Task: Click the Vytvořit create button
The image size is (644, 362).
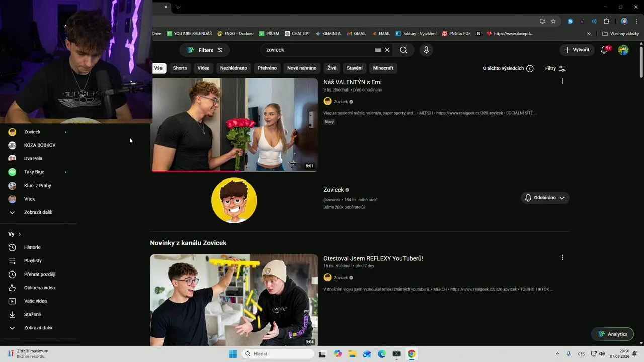Action: pos(577,50)
